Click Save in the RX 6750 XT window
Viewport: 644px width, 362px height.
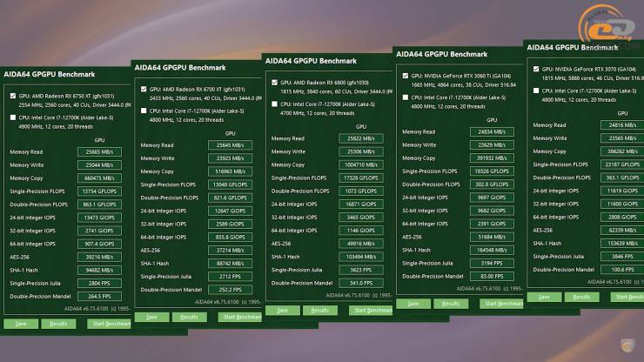[21, 324]
